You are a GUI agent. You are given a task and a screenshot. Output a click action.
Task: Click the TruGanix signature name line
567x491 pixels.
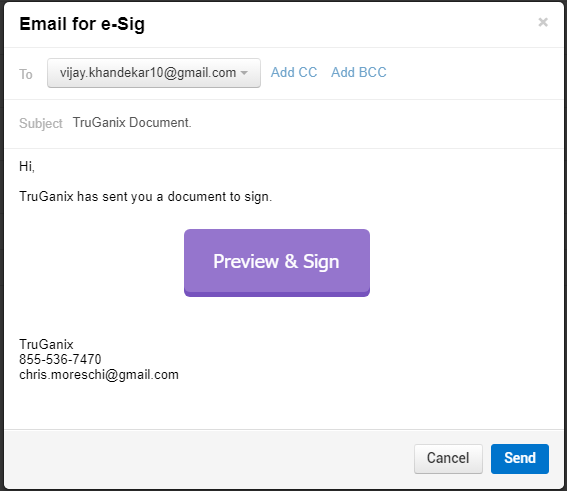coord(46,344)
